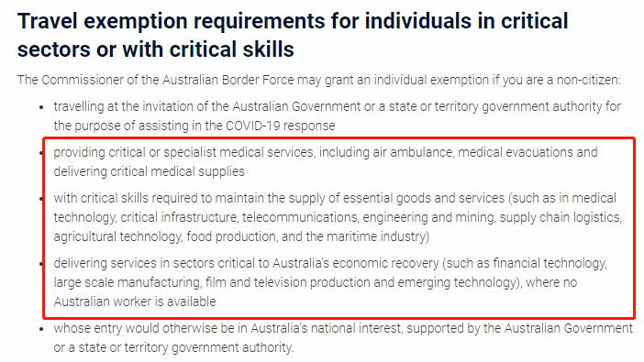Click the "Australian worker is available" line
644x362 pixels.
[x=135, y=302]
